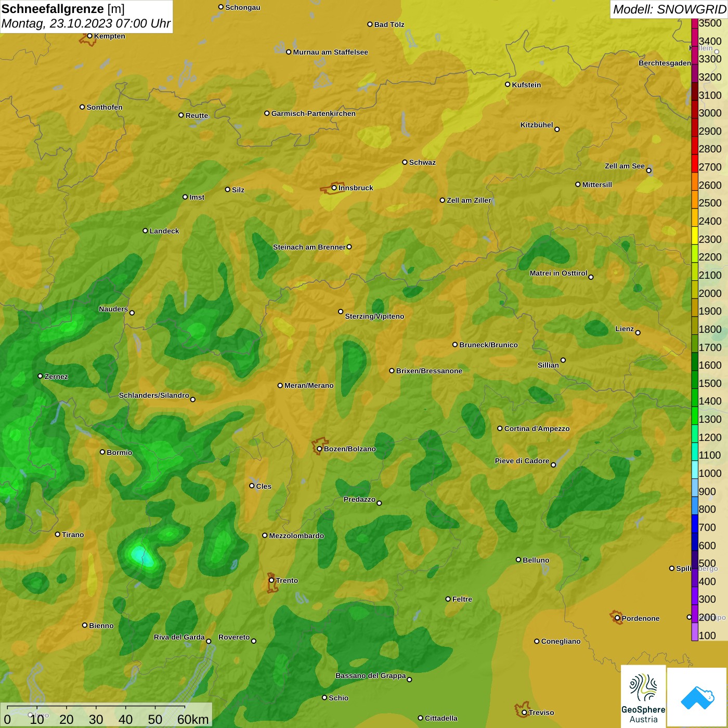Viewport: 728px width, 728px height.
Task: Click the blue mountain-and-cloud logo
Action: tap(697, 697)
